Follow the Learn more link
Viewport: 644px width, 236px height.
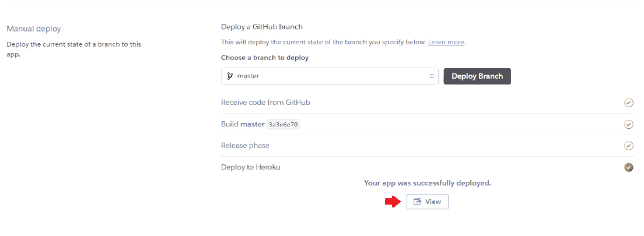pos(446,42)
